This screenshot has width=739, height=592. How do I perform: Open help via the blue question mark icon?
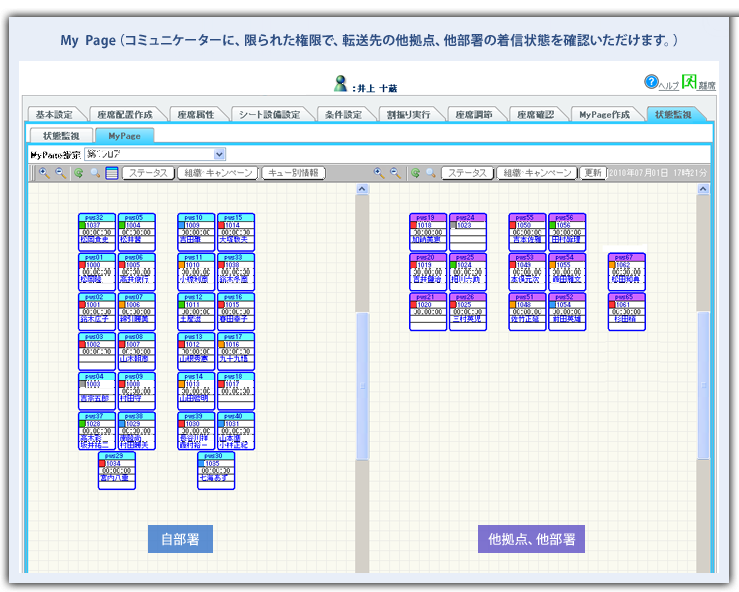pos(651,82)
